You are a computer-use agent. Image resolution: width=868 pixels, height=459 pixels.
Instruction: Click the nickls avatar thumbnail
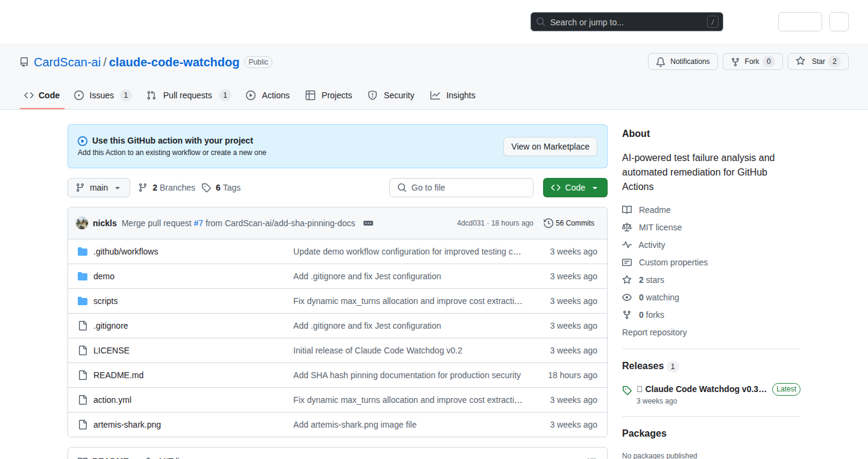tap(82, 223)
